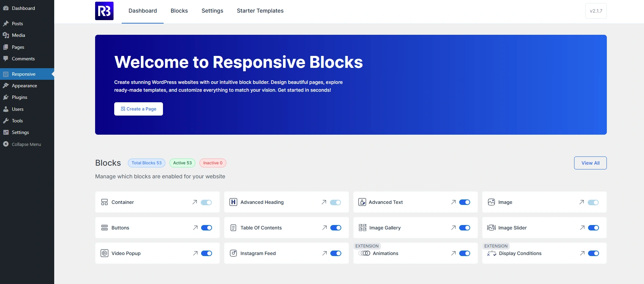Open the Image Slider arrow link

pos(582,228)
